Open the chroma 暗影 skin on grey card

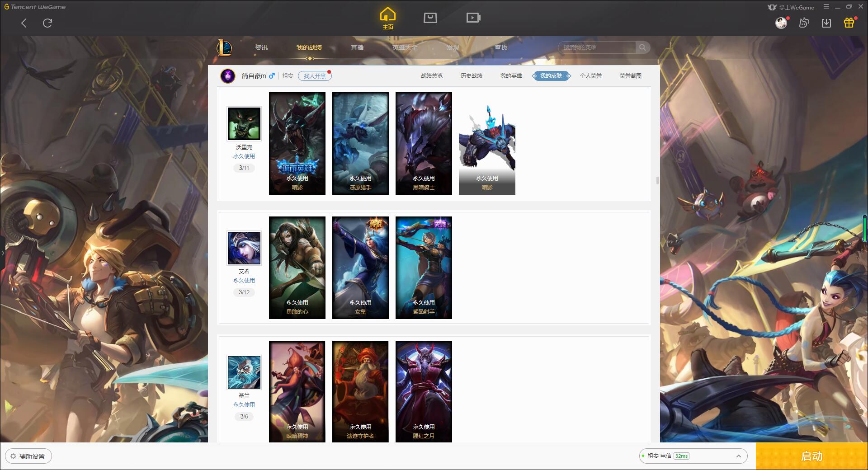coord(487,144)
